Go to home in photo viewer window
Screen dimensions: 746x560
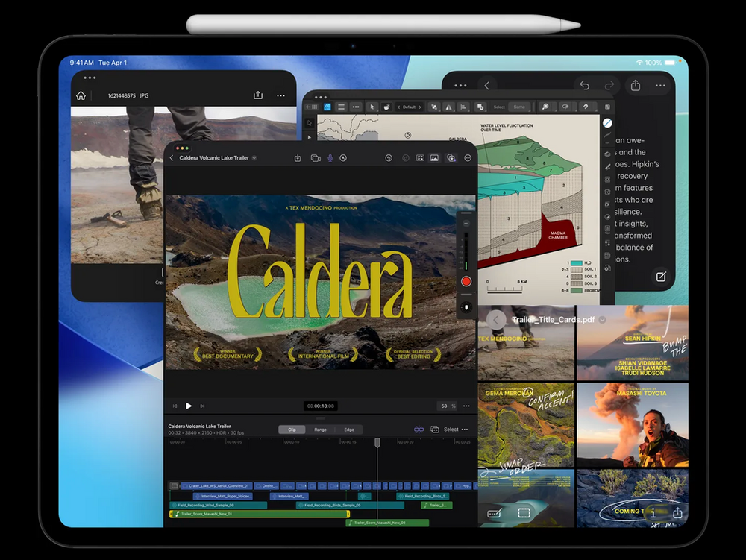coord(81,95)
